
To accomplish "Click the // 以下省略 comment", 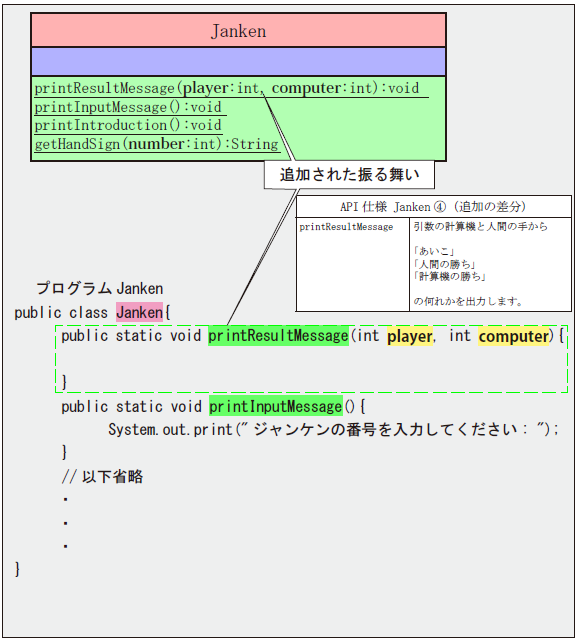I will (102, 476).
